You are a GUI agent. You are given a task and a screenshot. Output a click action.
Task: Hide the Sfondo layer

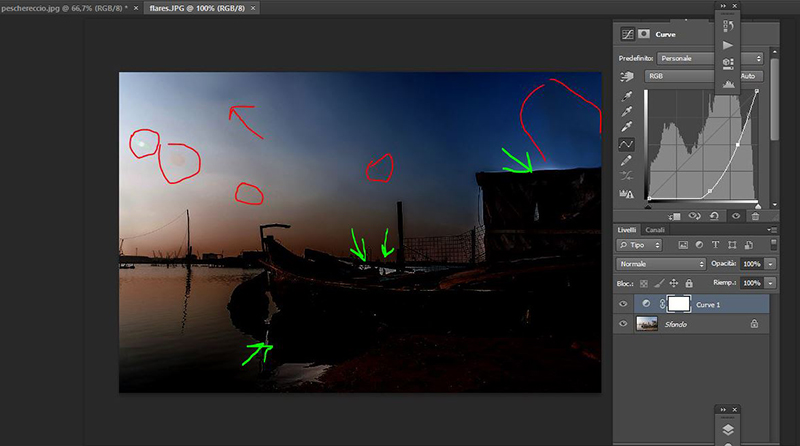click(625, 324)
